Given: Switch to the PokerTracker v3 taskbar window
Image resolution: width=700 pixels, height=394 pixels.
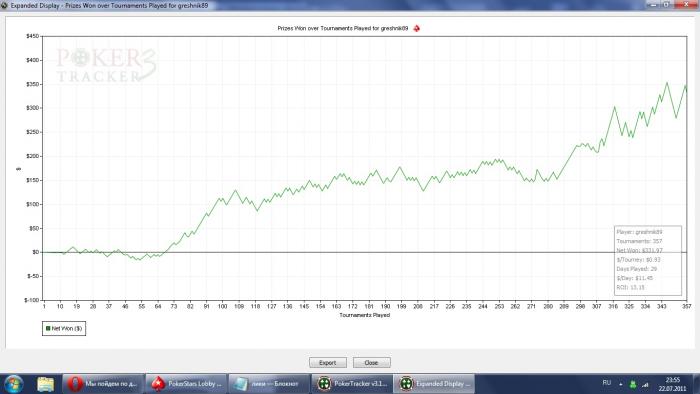Looking at the screenshot, I should [x=352, y=384].
